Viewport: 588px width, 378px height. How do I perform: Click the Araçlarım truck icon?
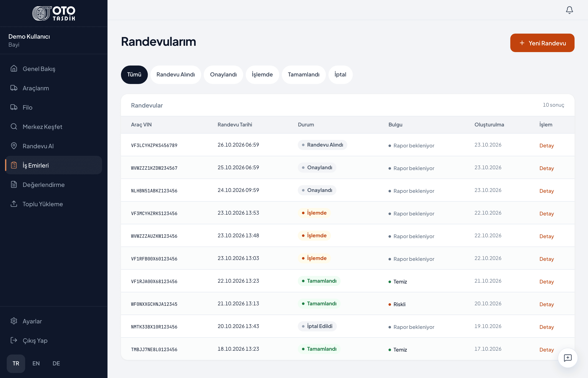coord(14,88)
